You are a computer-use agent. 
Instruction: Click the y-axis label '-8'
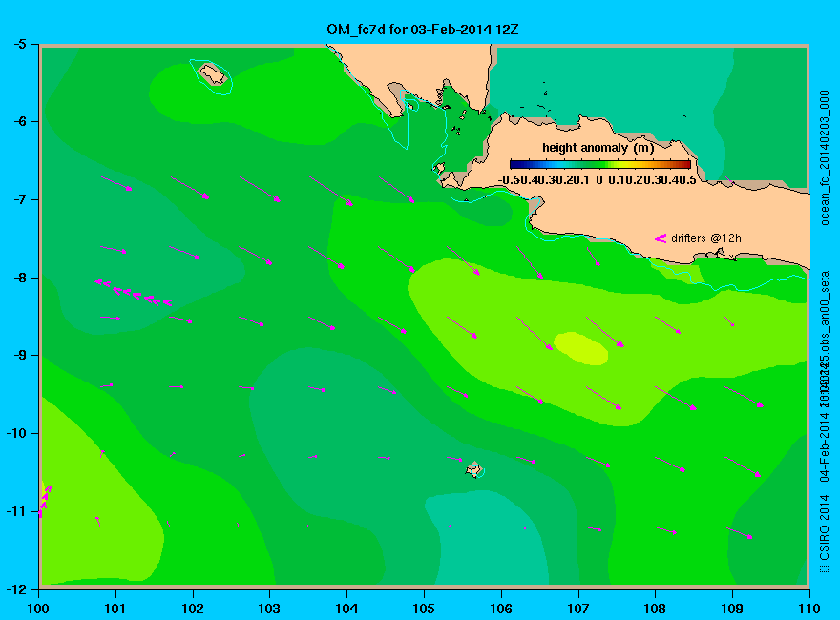pos(19,278)
